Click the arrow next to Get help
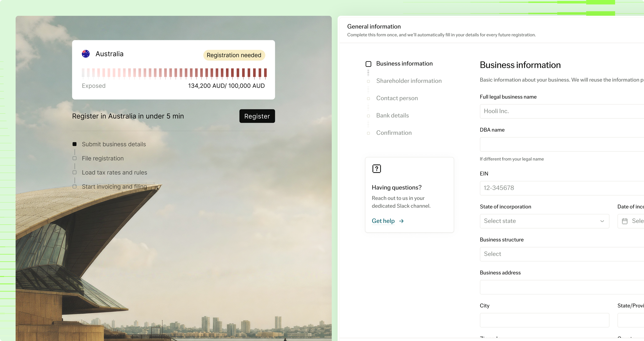 point(401,221)
